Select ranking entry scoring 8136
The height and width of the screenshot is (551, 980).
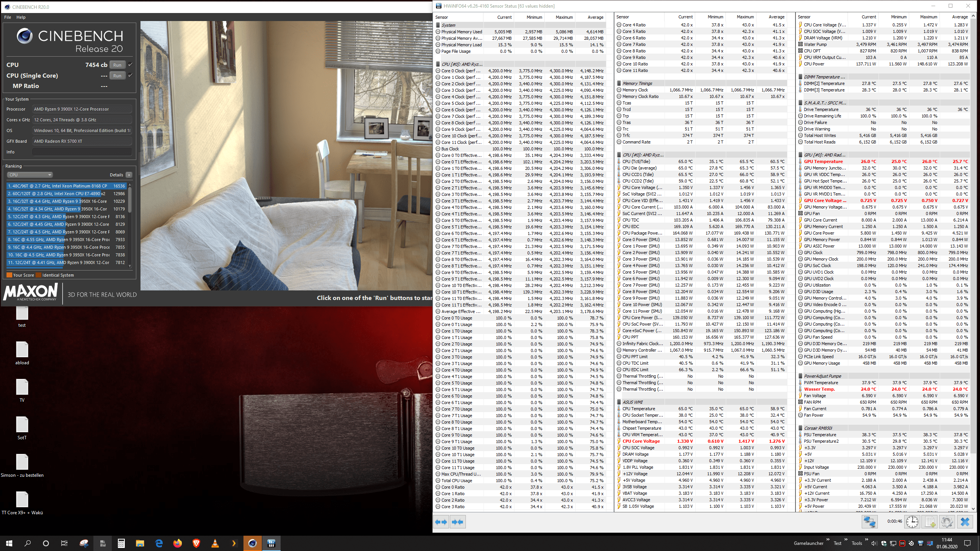pyautogui.click(x=67, y=217)
